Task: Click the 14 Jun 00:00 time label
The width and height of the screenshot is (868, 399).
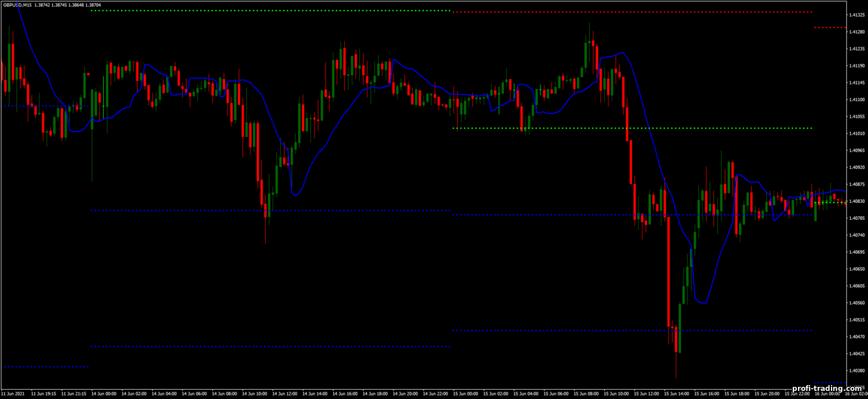Action: (x=104, y=394)
